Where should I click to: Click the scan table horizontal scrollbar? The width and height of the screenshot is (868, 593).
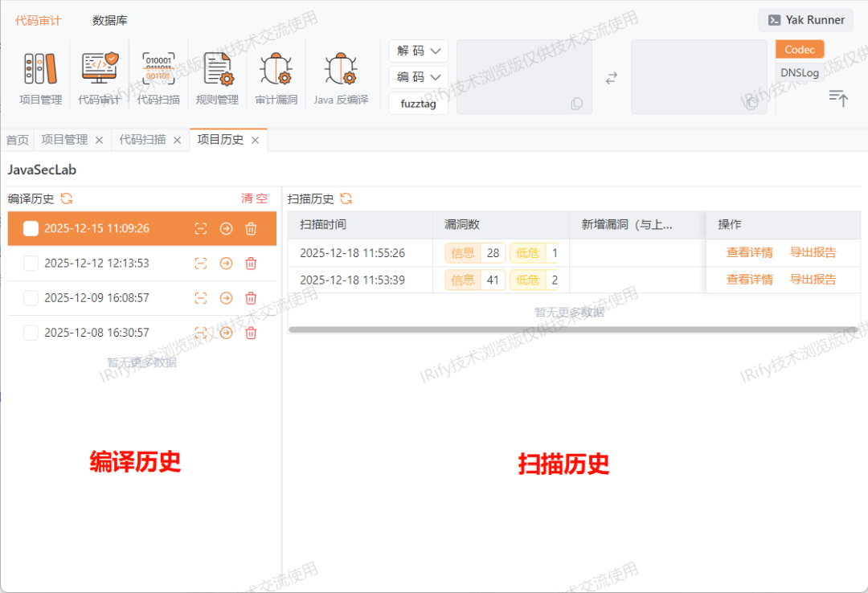(574, 329)
